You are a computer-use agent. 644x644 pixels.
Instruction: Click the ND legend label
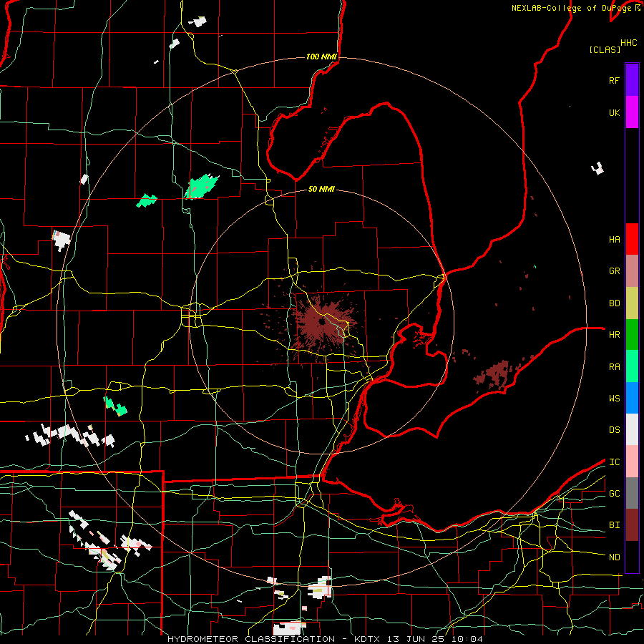614,557
